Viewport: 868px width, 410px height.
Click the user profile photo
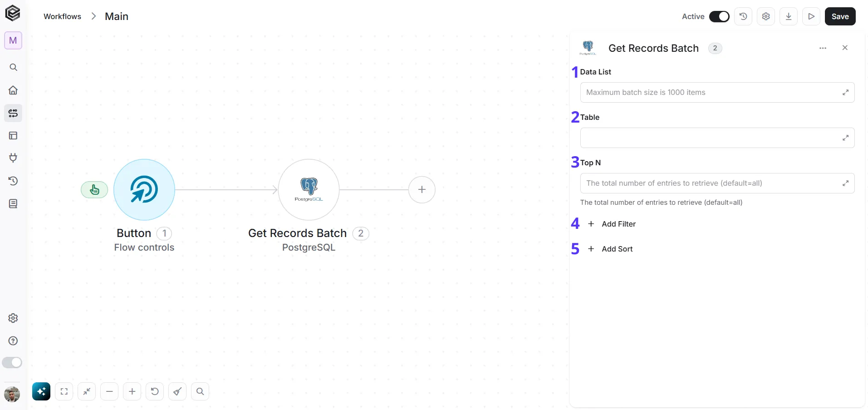pyautogui.click(x=12, y=394)
